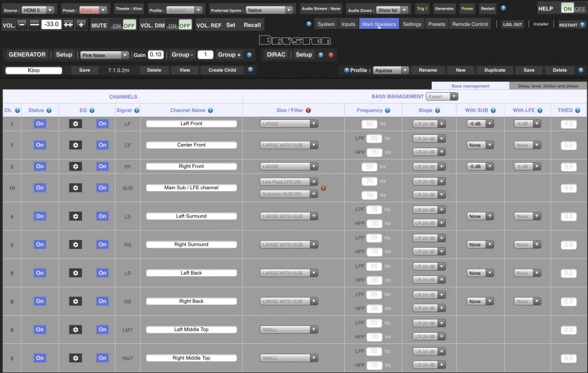Switch to the Inputs tab
Image resolution: width=588 pixels, height=373 pixels.
[x=348, y=24]
